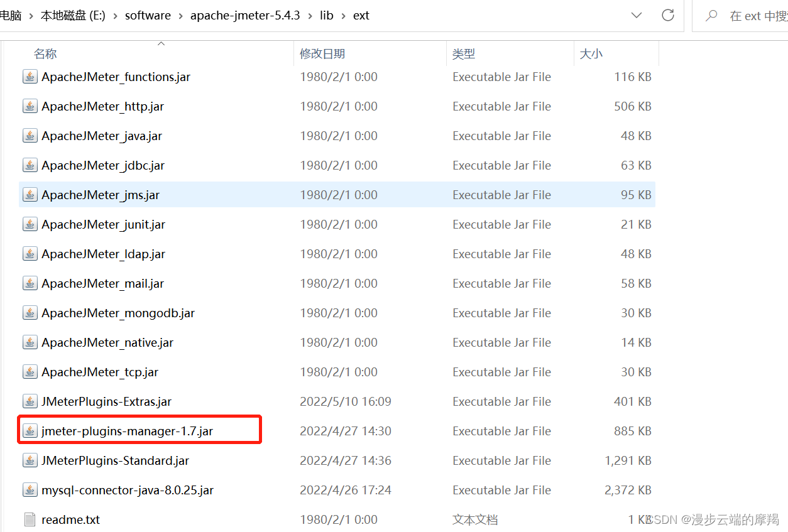This screenshot has width=788, height=532.
Task: Navigate to software folder in breadcrumb
Action: coord(148,16)
